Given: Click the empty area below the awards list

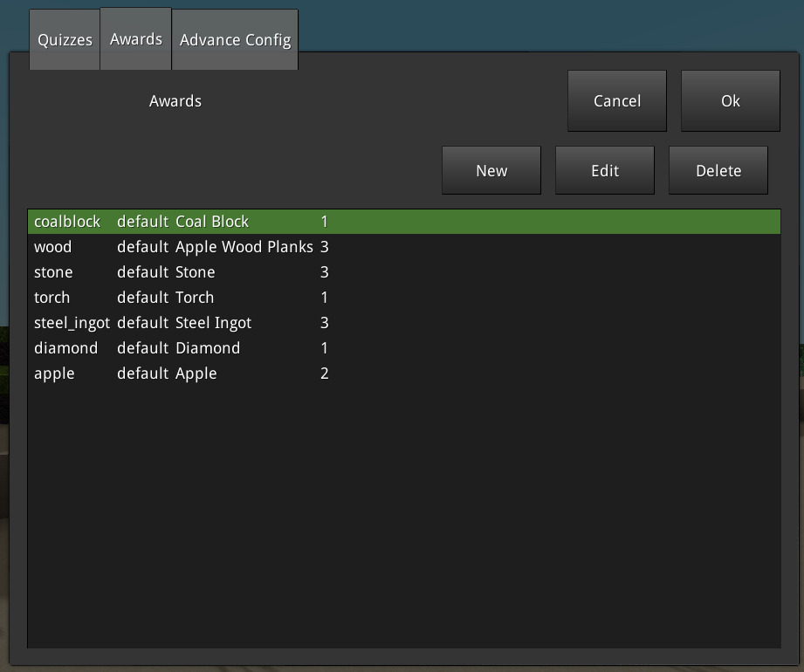Looking at the screenshot, I should (x=403, y=524).
